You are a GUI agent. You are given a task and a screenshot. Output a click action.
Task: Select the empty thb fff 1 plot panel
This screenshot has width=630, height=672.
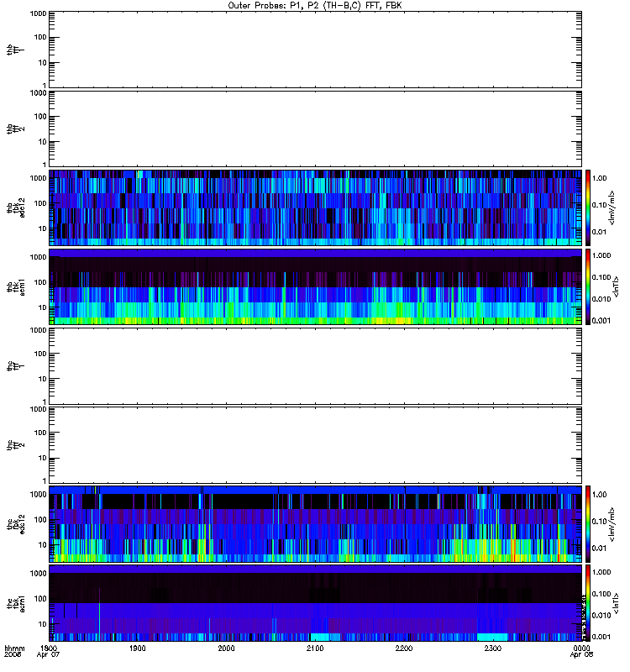(x=316, y=50)
